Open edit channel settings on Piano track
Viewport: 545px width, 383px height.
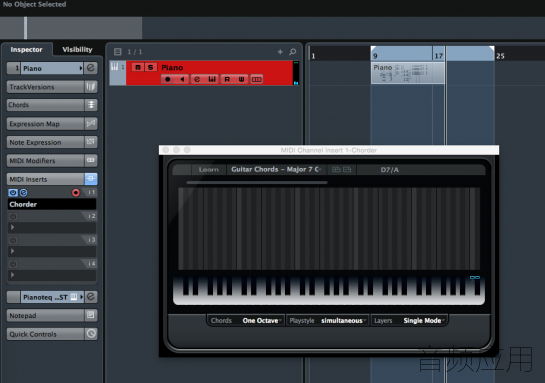(x=197, y=79)
